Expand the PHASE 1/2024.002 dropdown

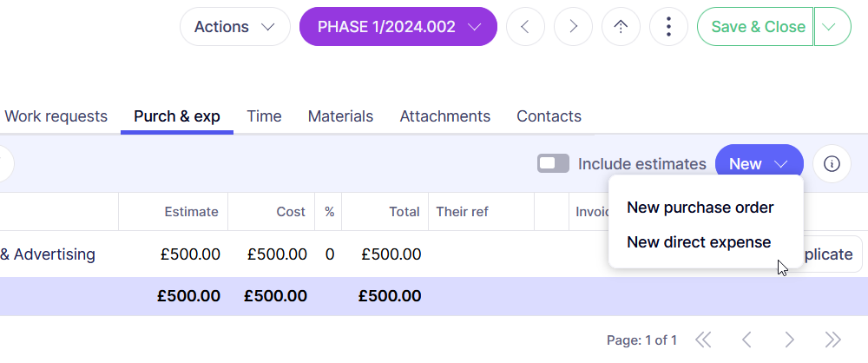[398, 27]
